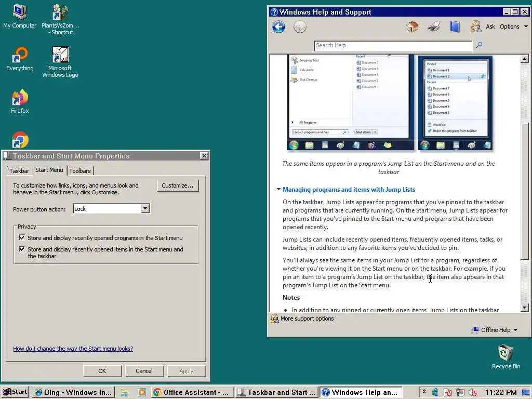Open the My Computer desktop icon
Image resolution: width=532 pixels, height=399 pixels.
point(20,16)
